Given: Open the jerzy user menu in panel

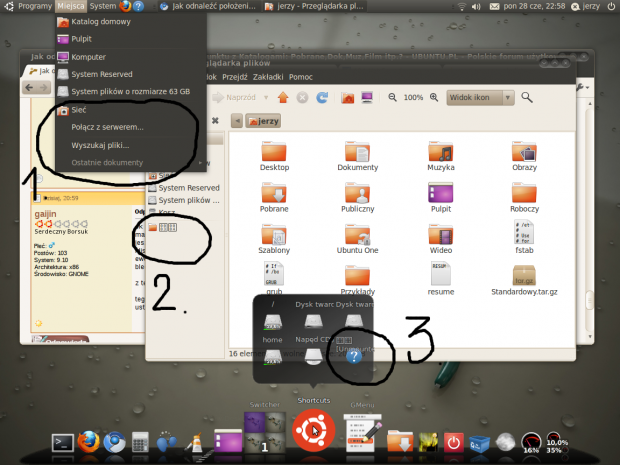Looking at the screenshot, I should pos(586,6).
